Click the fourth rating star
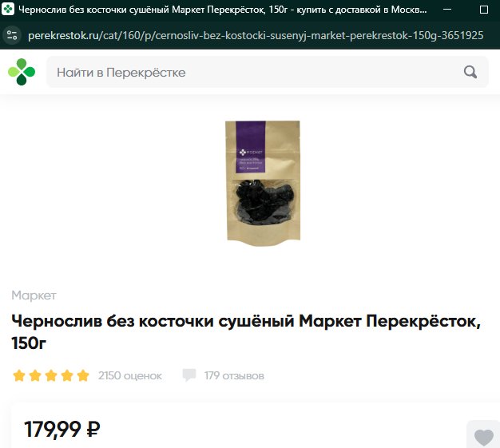This screenshot has height=448, width=500. (67, 375)
